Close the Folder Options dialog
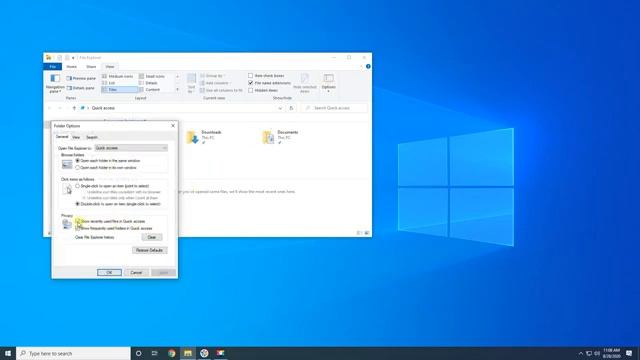Image resolution: width=640 pixels, height=360 pixels. coord(173,126)
